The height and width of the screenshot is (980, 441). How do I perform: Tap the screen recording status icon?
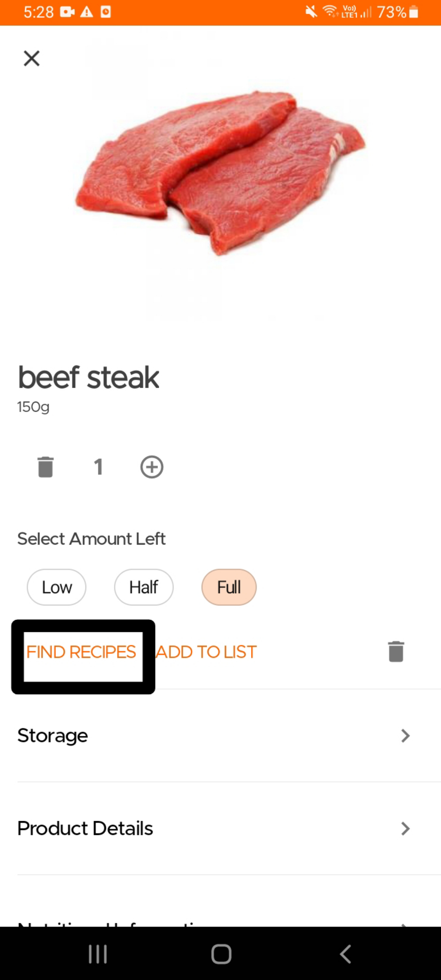tap(67, 12)
